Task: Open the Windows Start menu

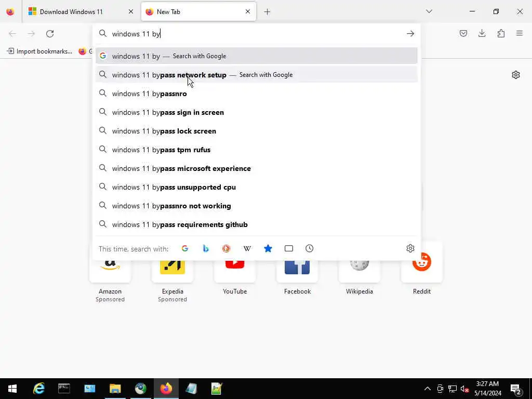Action: [x=12, y=389]
